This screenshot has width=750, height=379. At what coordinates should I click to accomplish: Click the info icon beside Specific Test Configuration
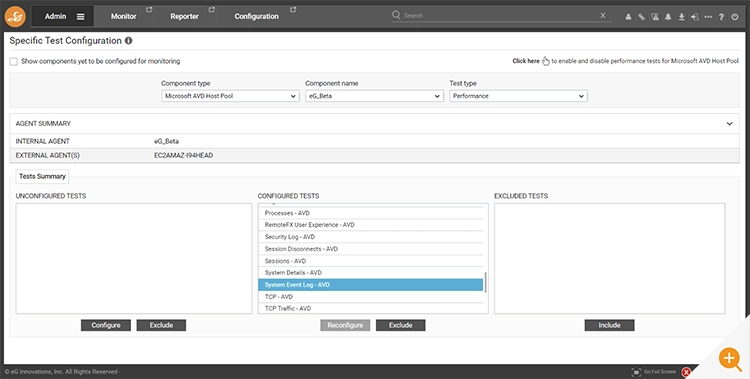[129, 41]
